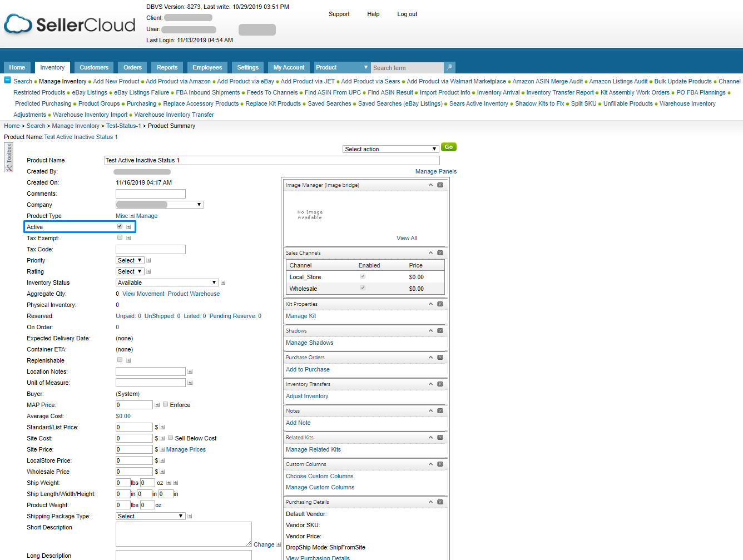Viewport: 743px width, 560px height.
Task: Click the SellerCloud logo
Action: pyautogui.click(x=70, y=24)
